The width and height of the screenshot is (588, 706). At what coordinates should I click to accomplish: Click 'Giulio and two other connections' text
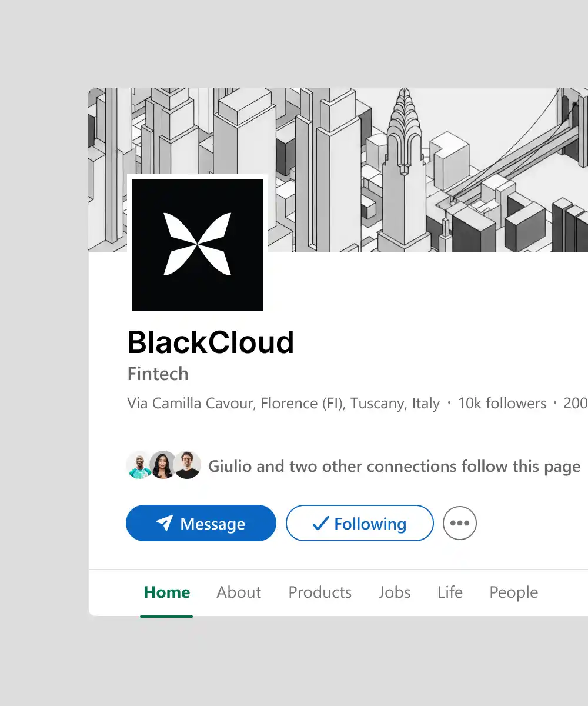[394, 467]
